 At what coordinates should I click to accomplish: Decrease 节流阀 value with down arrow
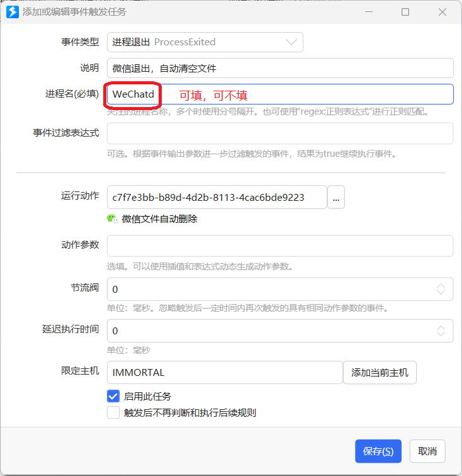[441, 292]
